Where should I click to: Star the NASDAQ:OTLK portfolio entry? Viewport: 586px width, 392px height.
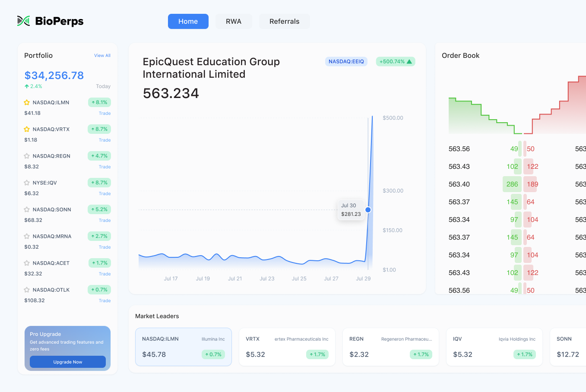tap(27, 290)
